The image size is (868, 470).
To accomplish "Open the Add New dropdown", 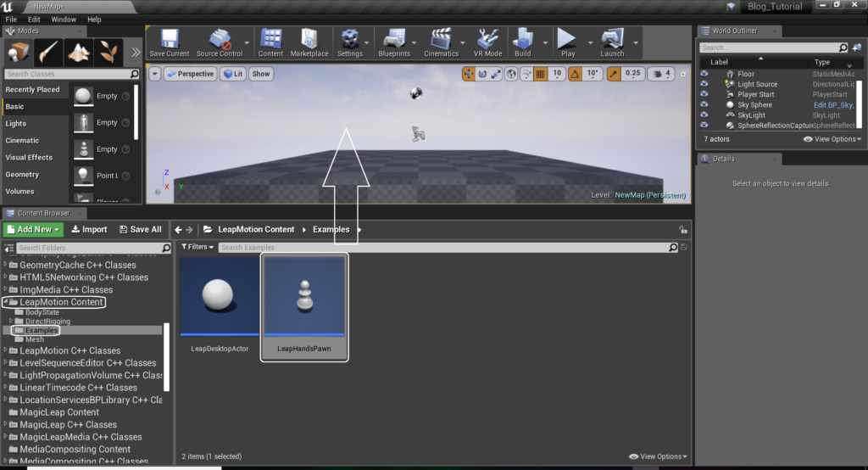I will pyautogui.click(x=34, y=229).
